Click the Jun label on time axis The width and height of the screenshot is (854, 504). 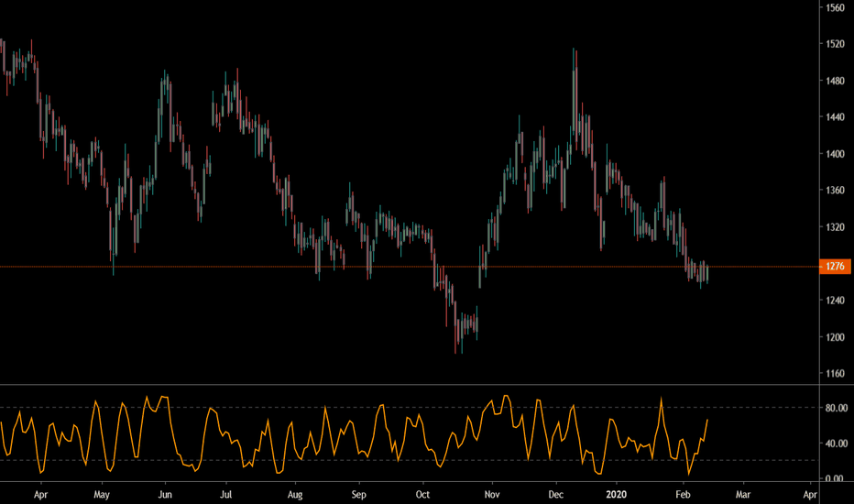pos(165,495)
